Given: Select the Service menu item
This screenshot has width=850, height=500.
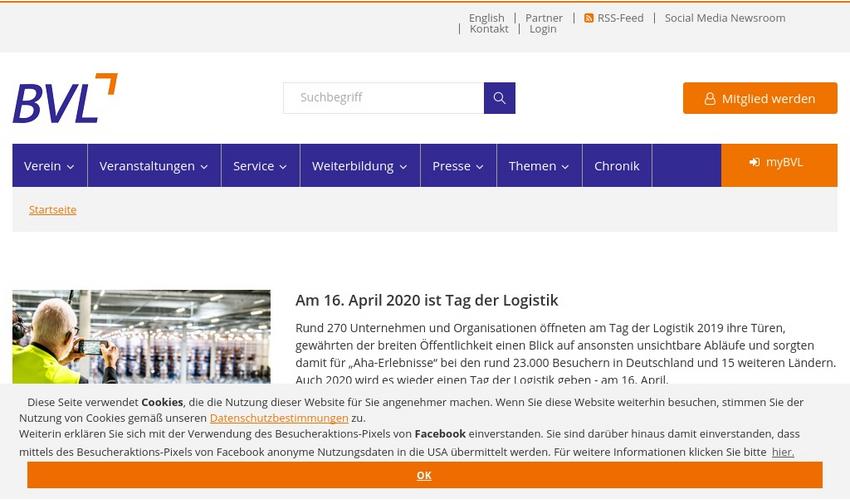Looking at the screenshot, I should click(261, 165).
